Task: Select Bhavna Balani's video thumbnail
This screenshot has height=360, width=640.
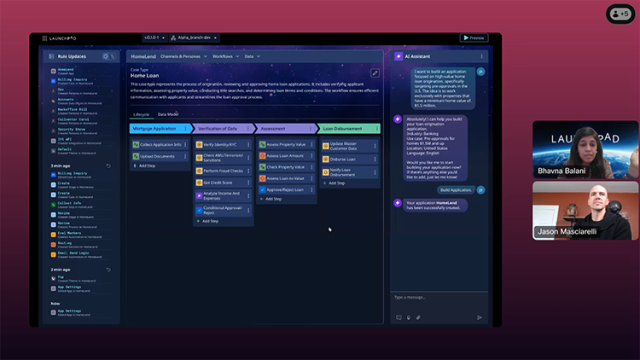Action: click(585, 149)
